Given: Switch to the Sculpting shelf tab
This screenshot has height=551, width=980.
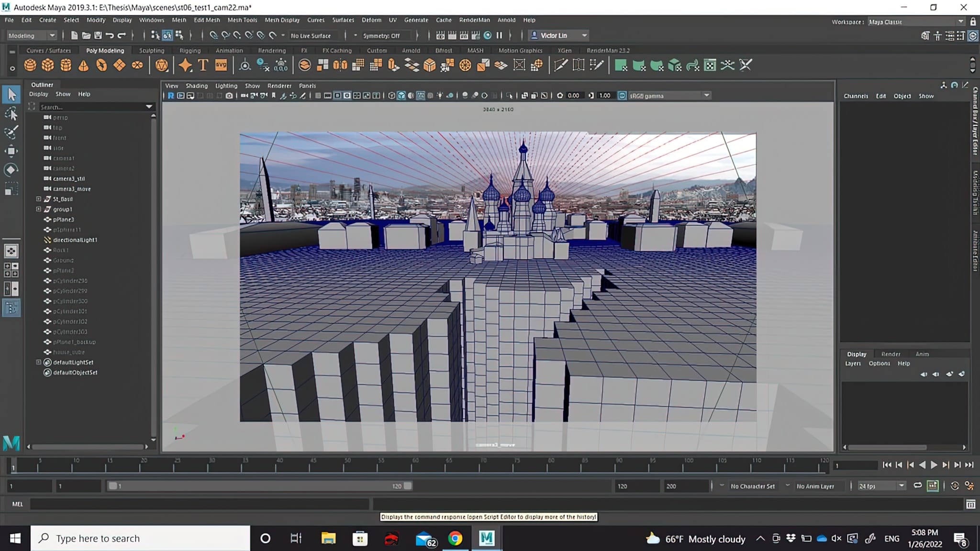Looking at the screenshot, I should [x=152, y=50].
